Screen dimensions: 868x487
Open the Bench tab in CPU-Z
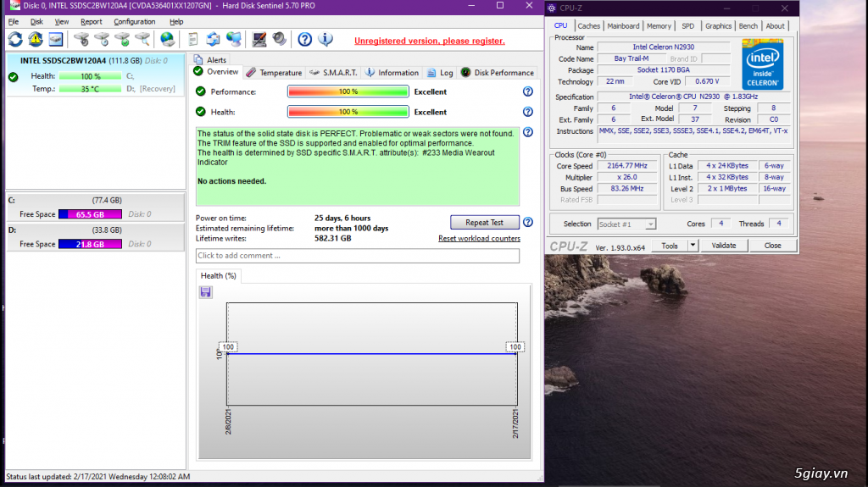pos(748,26)
